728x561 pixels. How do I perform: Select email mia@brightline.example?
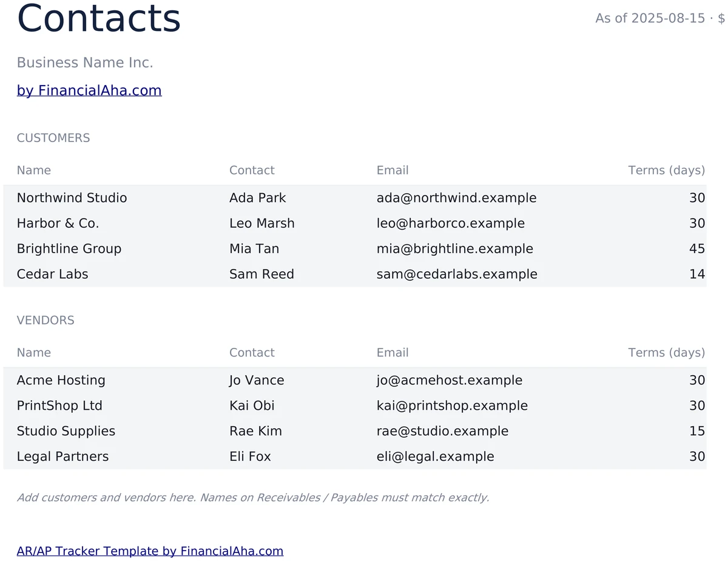click(x=455, y=249)
